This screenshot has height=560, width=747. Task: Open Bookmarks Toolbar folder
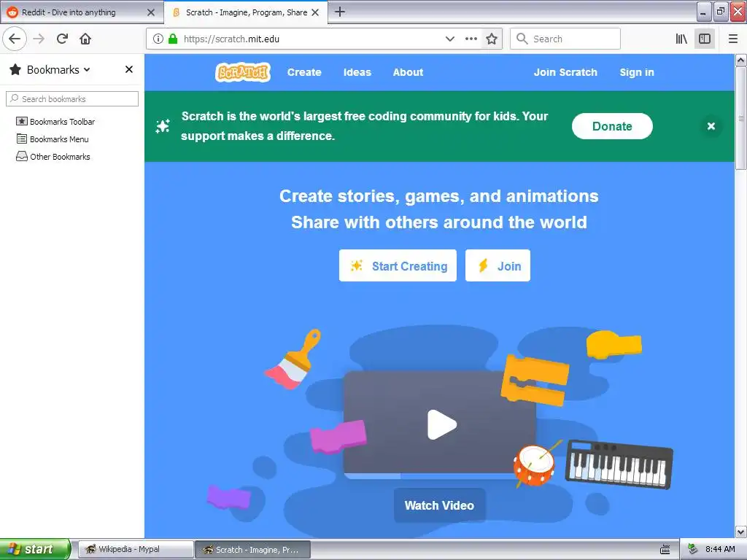[x=55, y=122]
